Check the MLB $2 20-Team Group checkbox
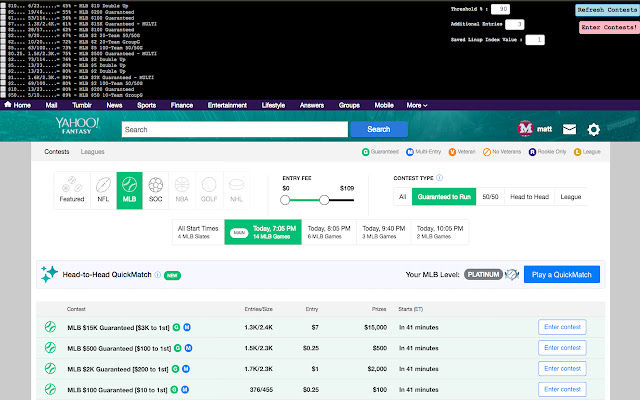This screenshot has height=400, width=640. pyautogui.click(x=3, y=42)
